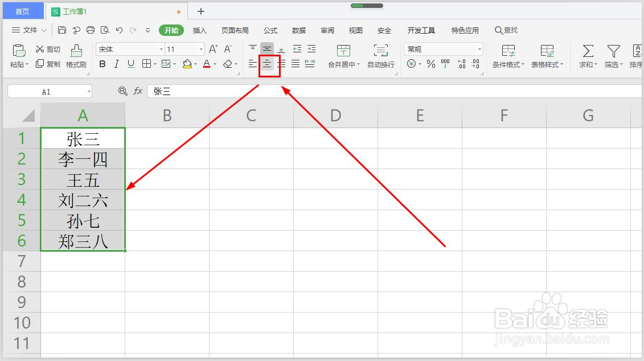This screenshot has width=644, height=361.
Task: Undo the last action
Action: (119, 30)
